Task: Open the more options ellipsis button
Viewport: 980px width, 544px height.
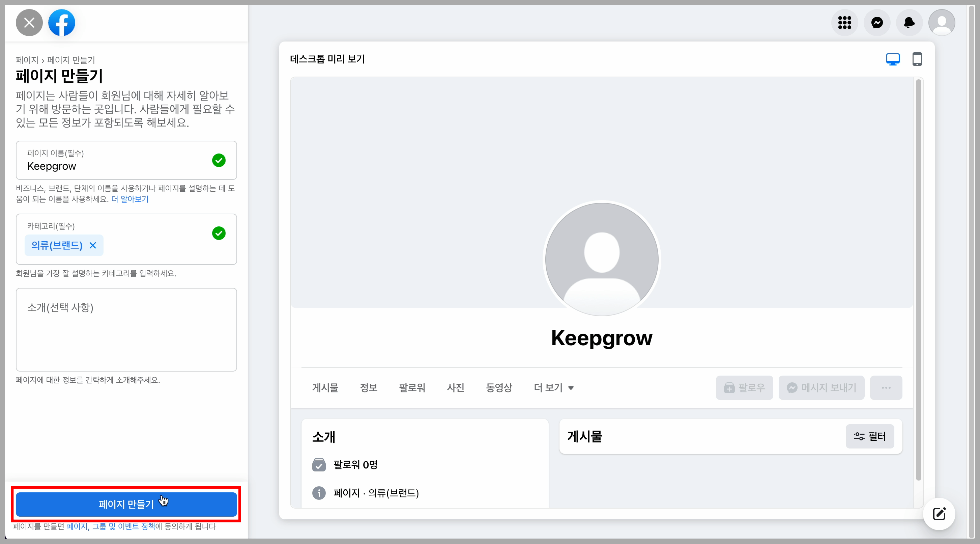Action: point(886,387)
